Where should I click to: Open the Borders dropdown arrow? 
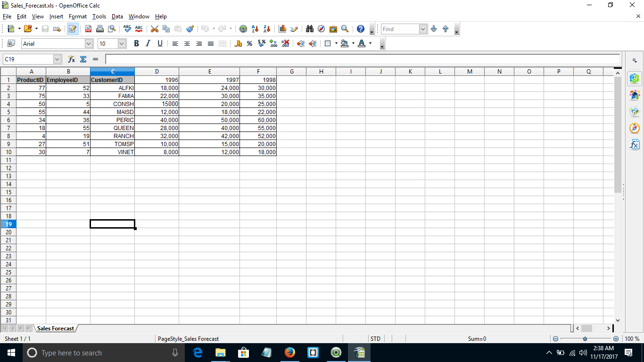(x=336, y=44)
